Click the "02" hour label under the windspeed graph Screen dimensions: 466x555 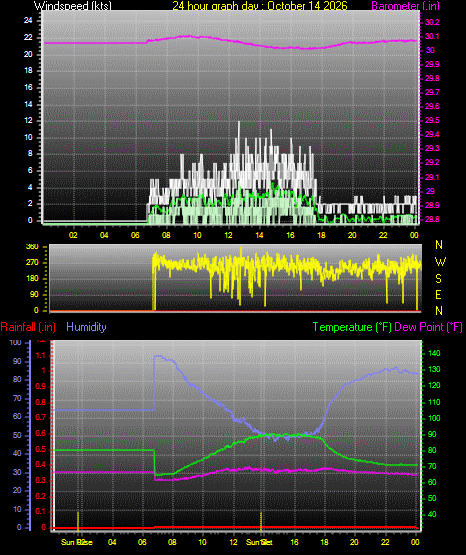(73, 235)
